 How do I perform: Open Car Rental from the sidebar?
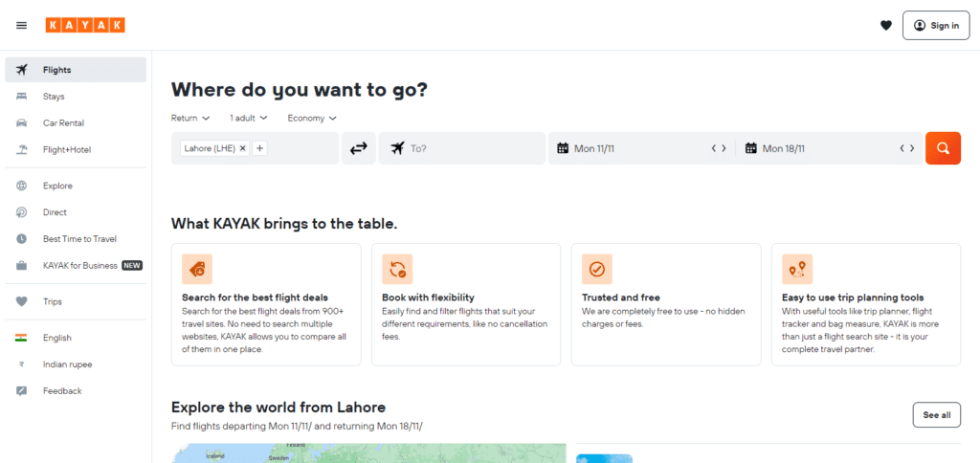tap(76, 123)
